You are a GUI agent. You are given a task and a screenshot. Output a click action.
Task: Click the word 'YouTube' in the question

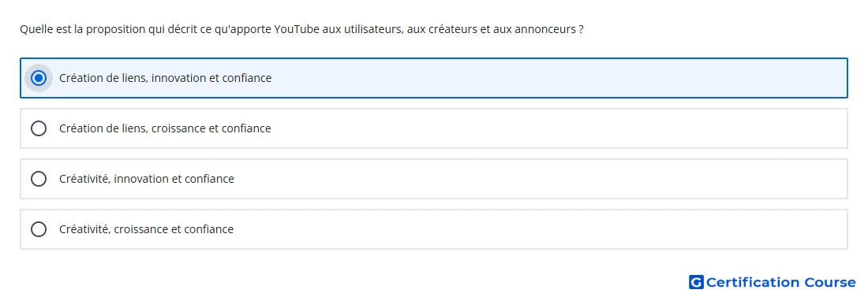point(296,29)
